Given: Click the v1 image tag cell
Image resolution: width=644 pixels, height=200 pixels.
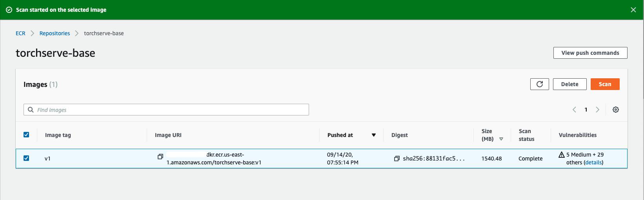Looking at the screenshot, I should [47, 159].
